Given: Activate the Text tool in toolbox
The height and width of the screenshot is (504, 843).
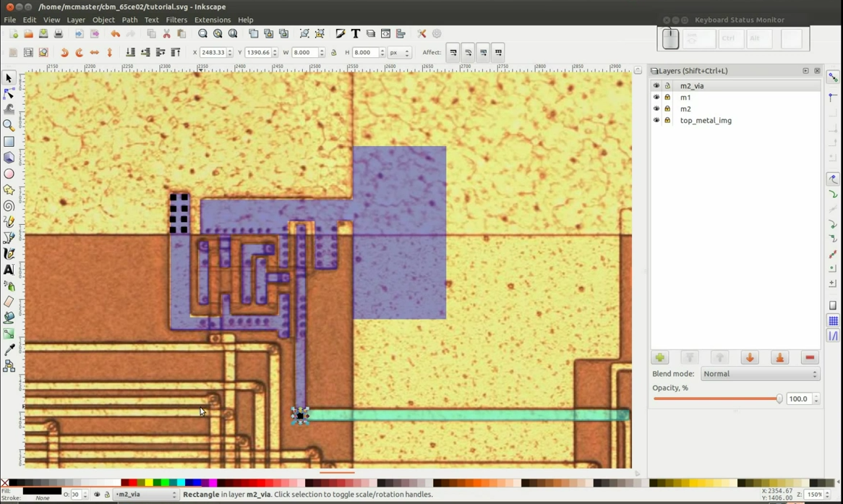Looking at the screenshot, I should [x=9, y=270].
